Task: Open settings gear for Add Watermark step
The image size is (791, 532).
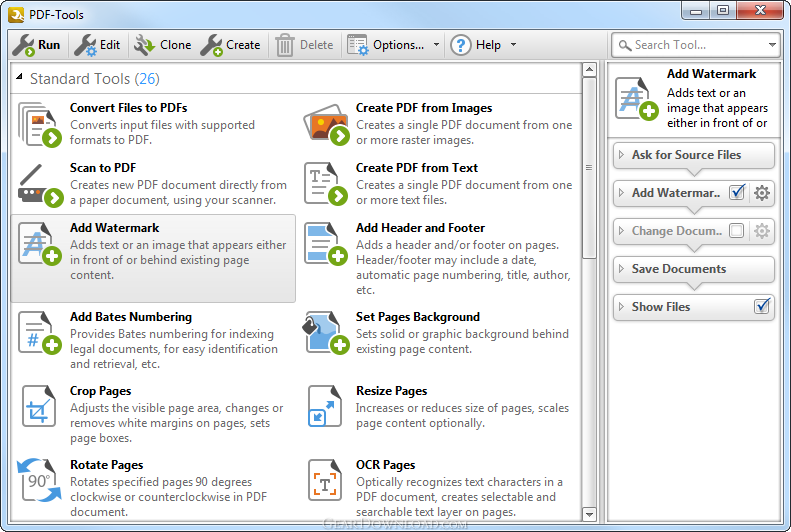Action: click(x=762, y=193)
